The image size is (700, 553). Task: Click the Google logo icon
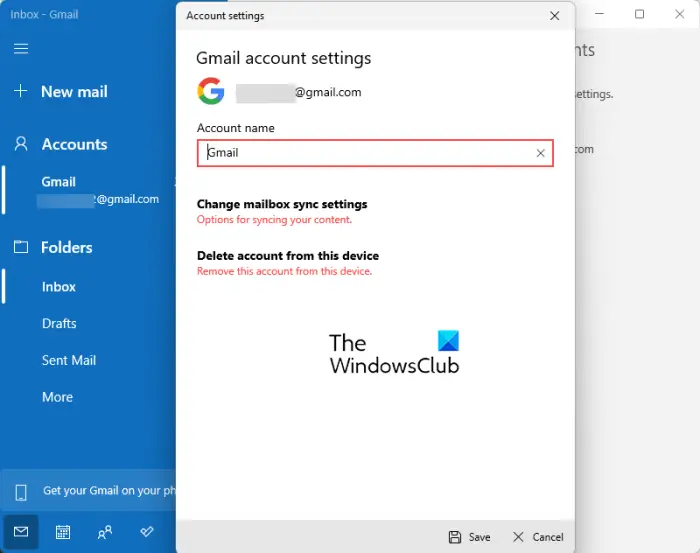(x=211, y=91)
